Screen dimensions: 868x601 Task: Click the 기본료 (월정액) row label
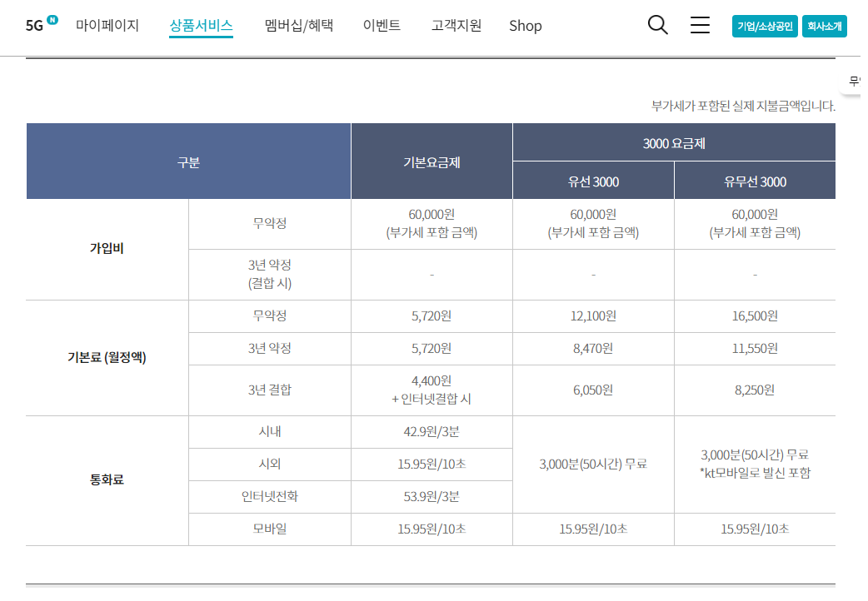107,358
